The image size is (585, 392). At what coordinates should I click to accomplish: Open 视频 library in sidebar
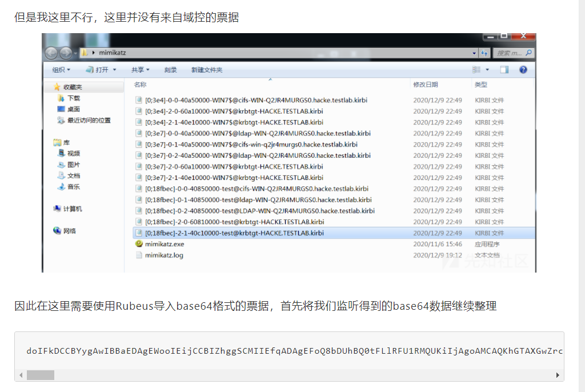point(74,154)
